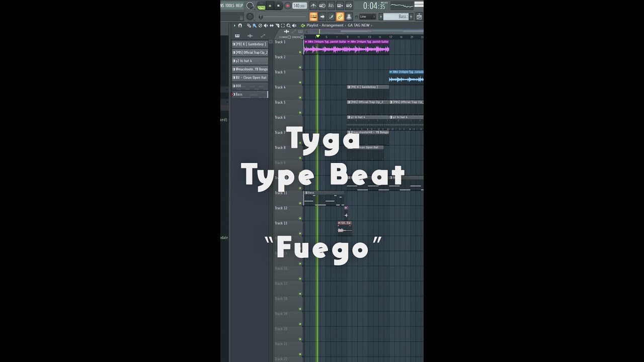Adjust the main pitch knob
The height and width of the screenshot is (362, 644).
250,17
